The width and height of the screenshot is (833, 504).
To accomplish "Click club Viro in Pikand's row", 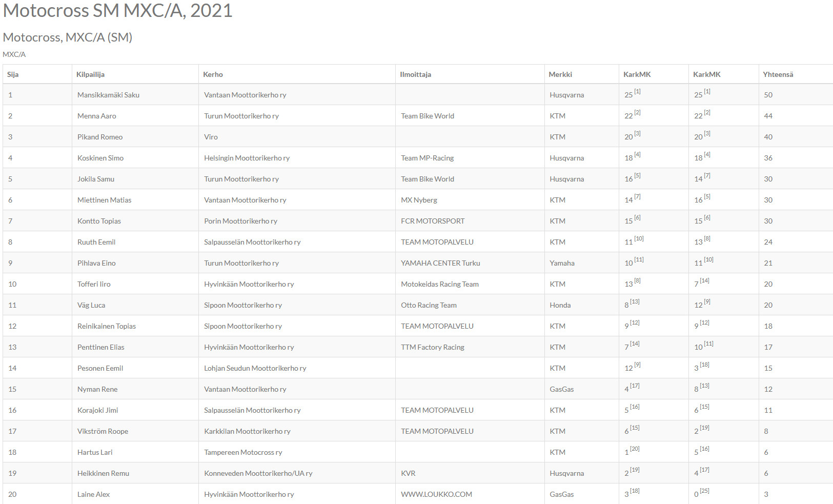I will pos(211,137).
